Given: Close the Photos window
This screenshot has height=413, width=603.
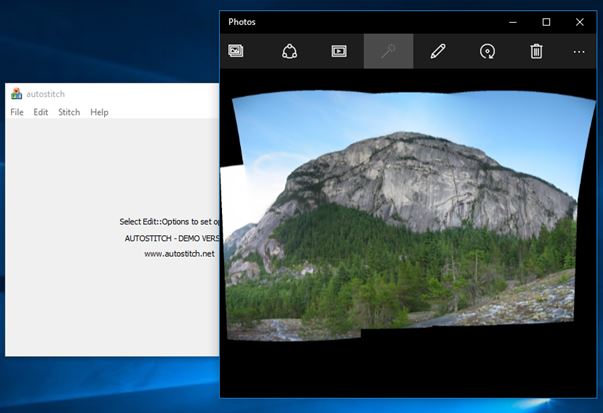Looking at the screenshot, I should tap(580, 21).
